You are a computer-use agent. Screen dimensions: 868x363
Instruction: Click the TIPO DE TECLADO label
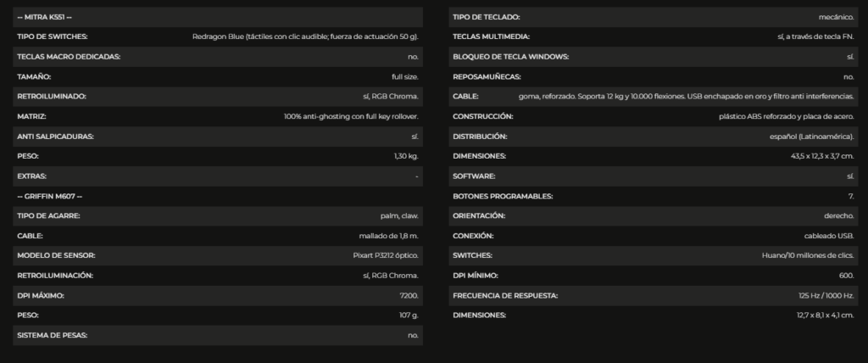point(487,17)
